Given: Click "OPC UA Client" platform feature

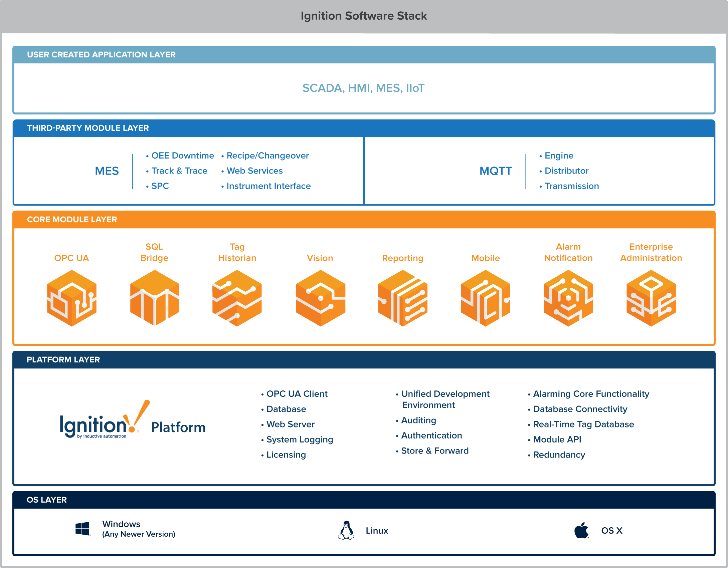Looking at the screenshot, I should 297,394.
